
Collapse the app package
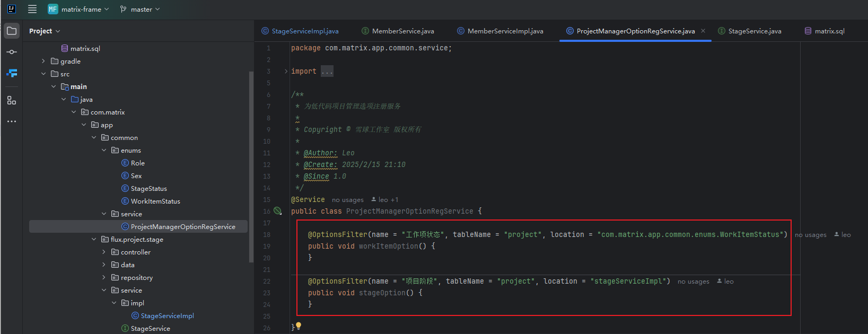[x=84, y=125]
